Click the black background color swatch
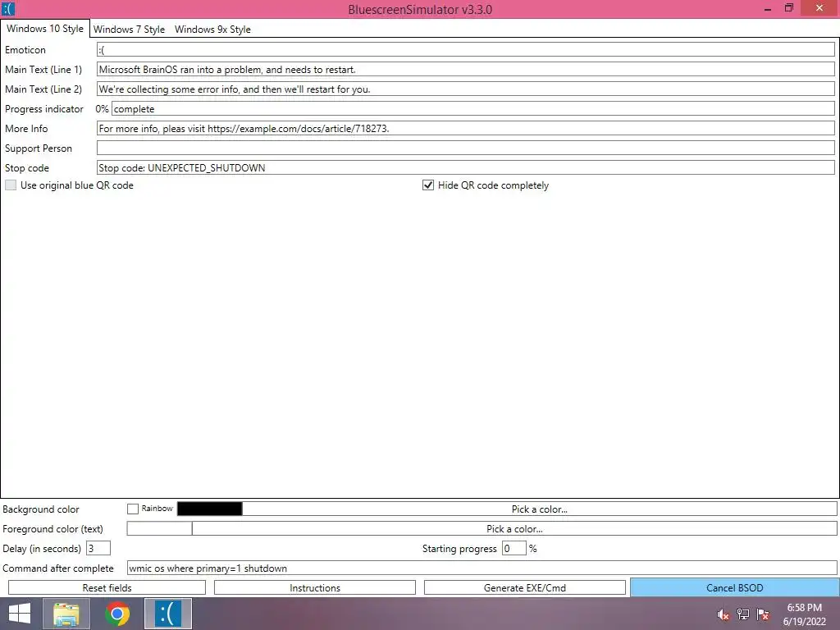 [209, 509]
